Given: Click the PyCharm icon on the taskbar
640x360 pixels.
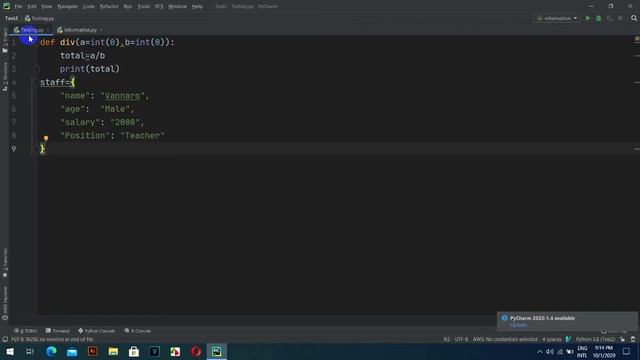Looking at the screenshot, I should coord(216,351).
